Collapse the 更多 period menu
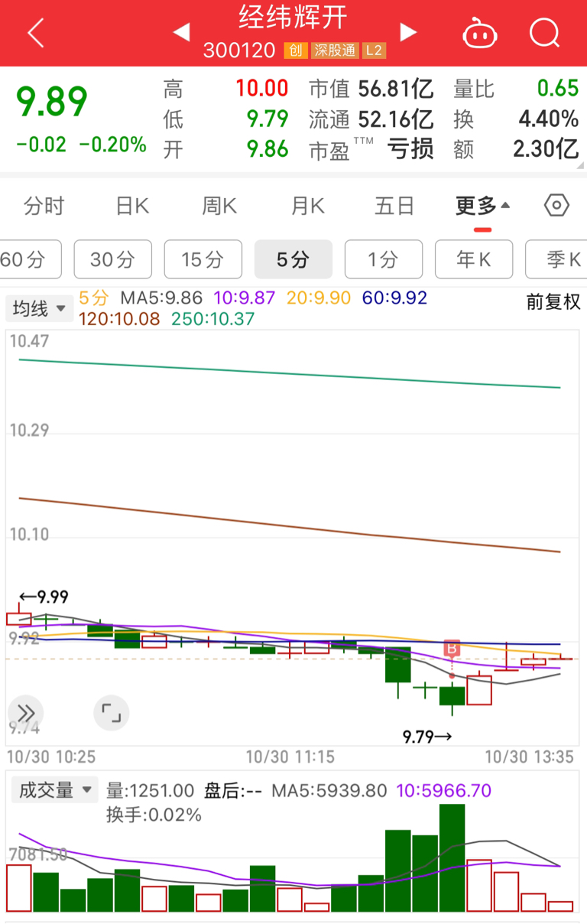The height and width of the screenshot is (924, 587). 483,206
